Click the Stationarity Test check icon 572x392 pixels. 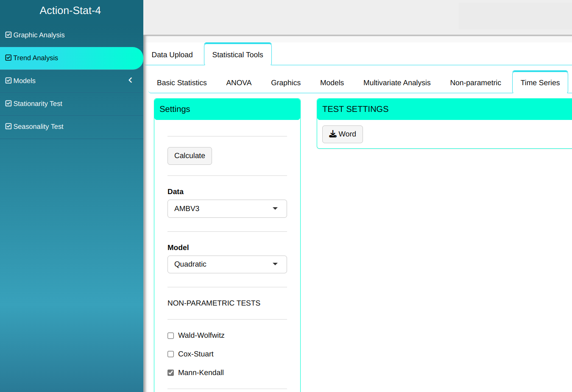(8, 103)
